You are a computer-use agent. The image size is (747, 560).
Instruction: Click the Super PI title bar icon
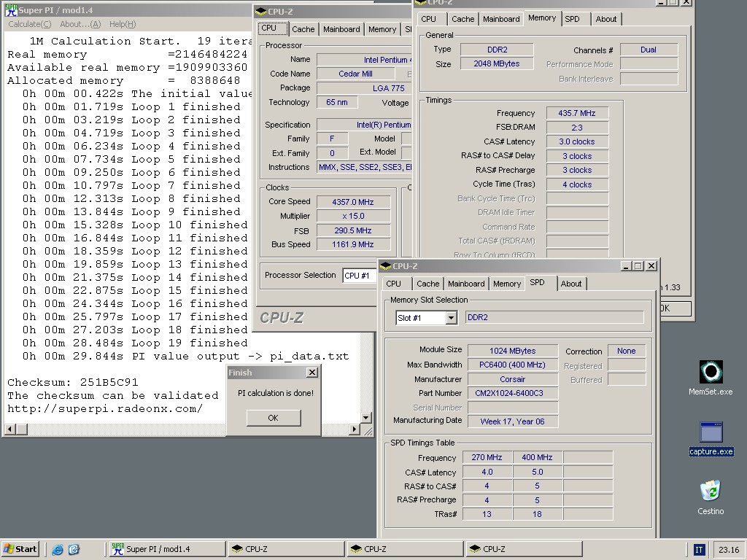click(11, 10)
